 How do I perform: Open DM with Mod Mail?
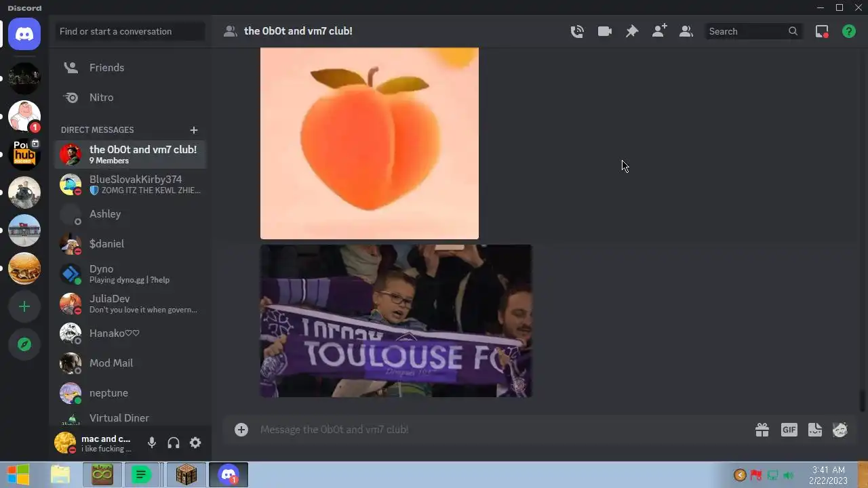click(130, 363)
